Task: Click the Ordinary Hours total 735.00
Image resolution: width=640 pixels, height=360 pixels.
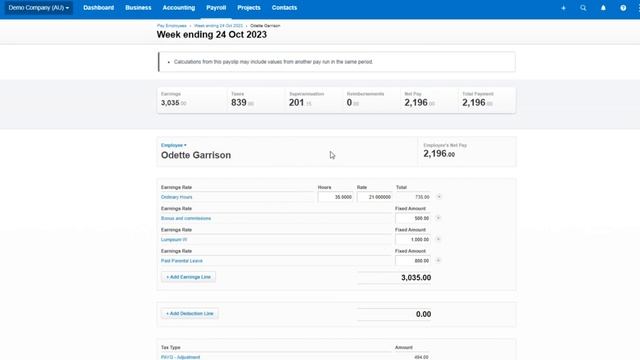Action: 422,197
